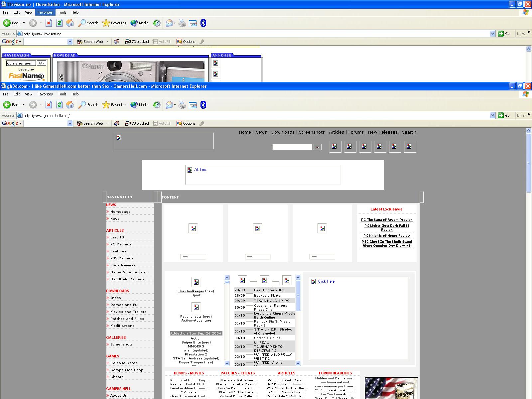Image resolution: width=532 pixels, height=399 pixels.
Task: Click Edit icon in GamersHell window toolbar
Action: [193, 105]
